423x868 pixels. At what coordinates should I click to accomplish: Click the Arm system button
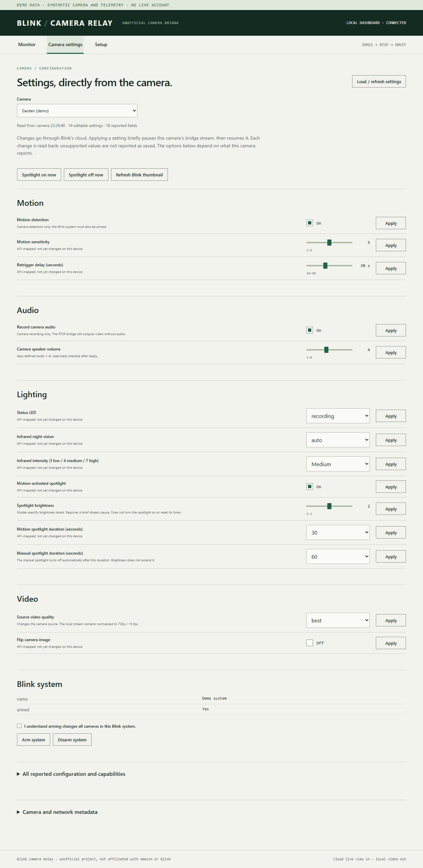pyautogui.click(x=33, y=740)
